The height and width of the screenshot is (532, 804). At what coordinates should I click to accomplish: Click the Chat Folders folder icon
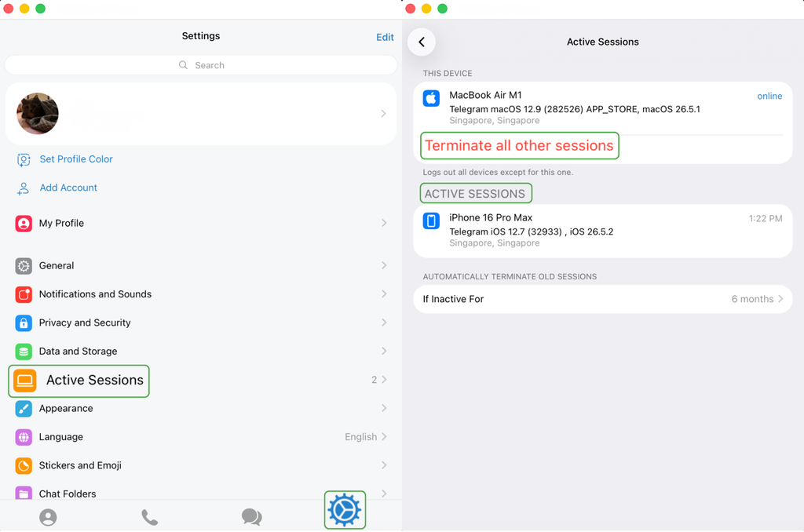(24, 493)
